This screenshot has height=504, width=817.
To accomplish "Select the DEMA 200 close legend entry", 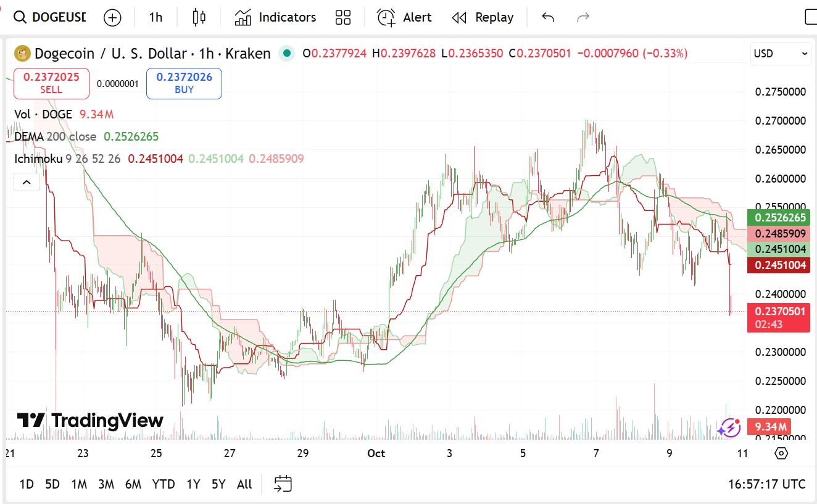I will 56,136.
